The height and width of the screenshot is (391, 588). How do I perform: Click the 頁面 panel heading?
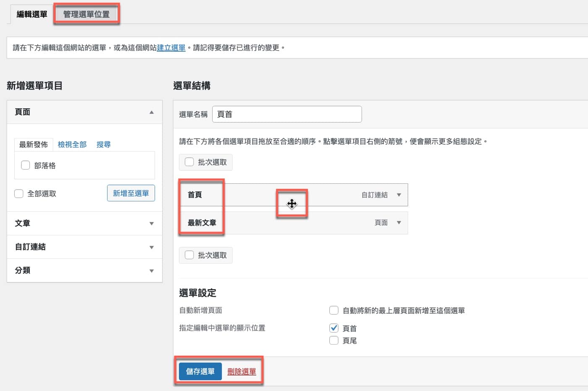23,112
